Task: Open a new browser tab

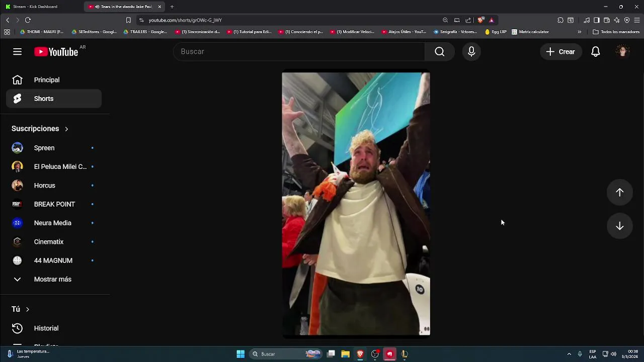Action: click(172, 7)
